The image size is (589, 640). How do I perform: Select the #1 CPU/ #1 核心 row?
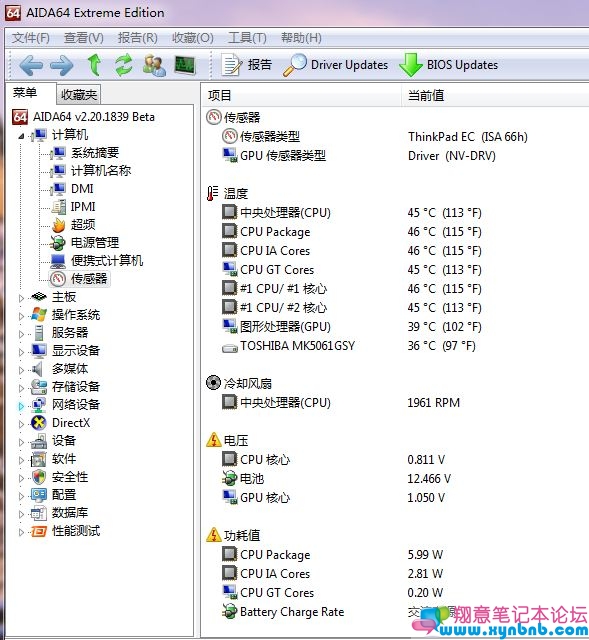tap(352, 289)
